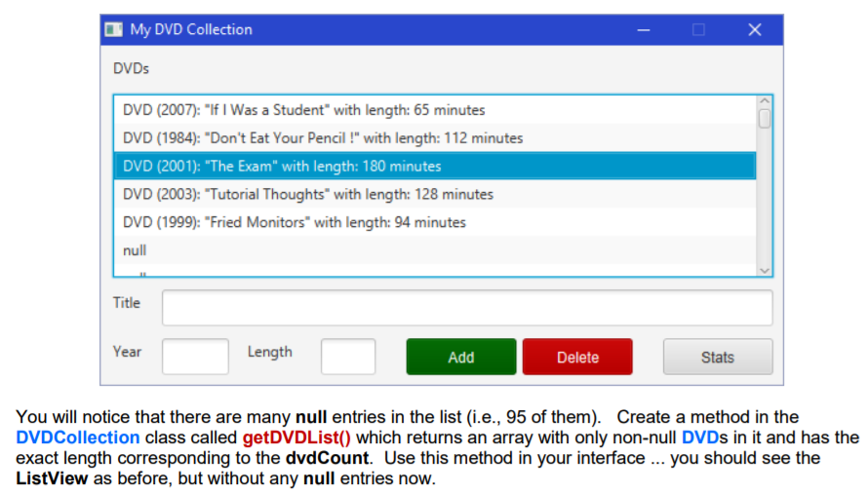Viewport: 868px width, 493px height.
Task: Minimize the My DVD Collection window
Action: (644, 30)
